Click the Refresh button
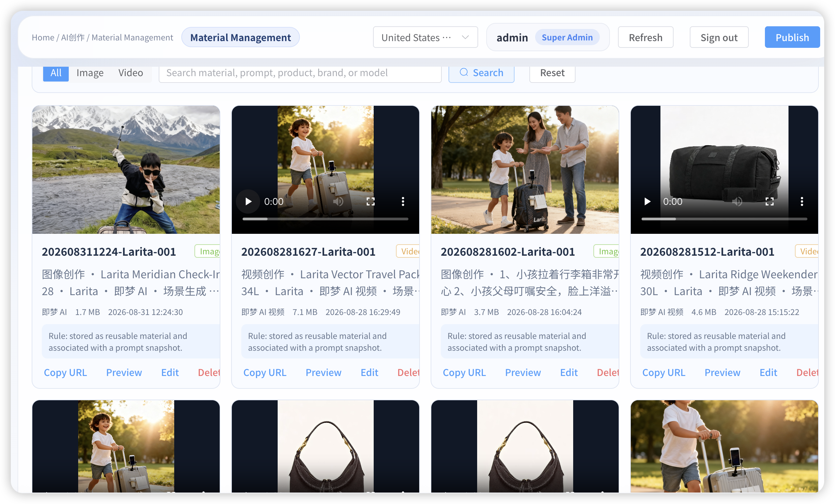 (645, 37)
